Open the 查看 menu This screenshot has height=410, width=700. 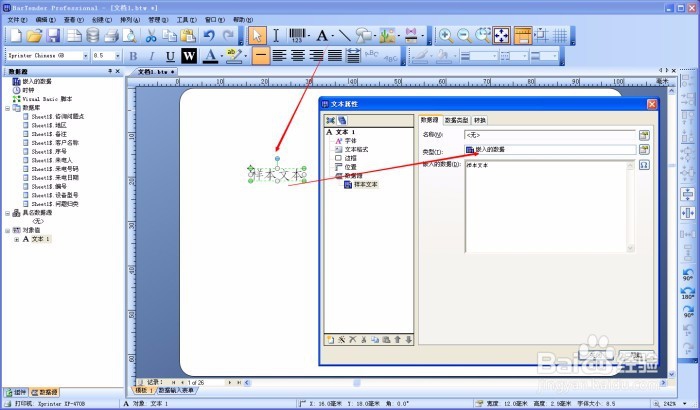tap(74, 20)
